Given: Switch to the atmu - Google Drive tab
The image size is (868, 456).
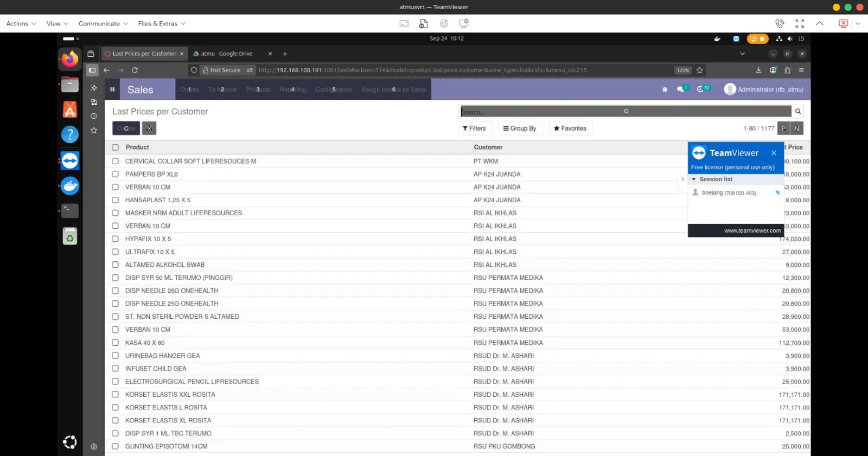Looking at the screenshot, I should coord(227,54).
